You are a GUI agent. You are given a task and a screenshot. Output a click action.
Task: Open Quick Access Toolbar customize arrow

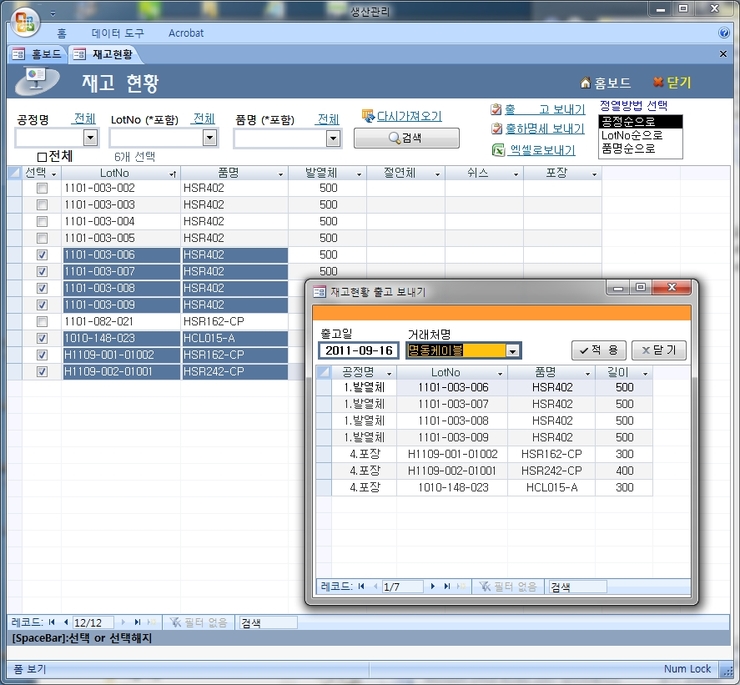point(52,13)
